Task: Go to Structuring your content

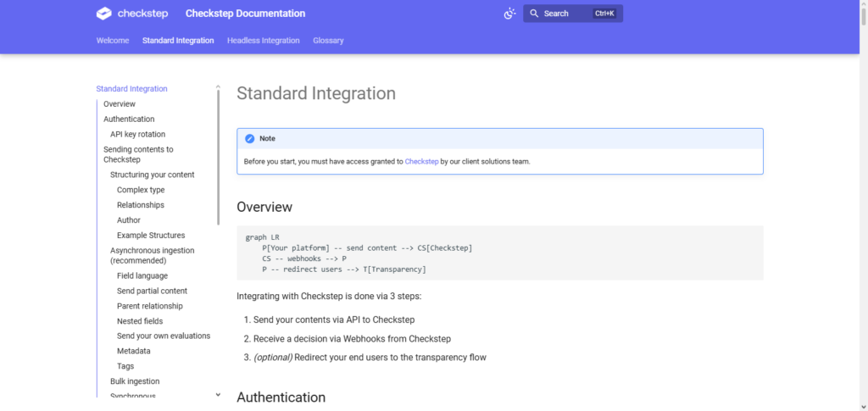Action: 153,175
